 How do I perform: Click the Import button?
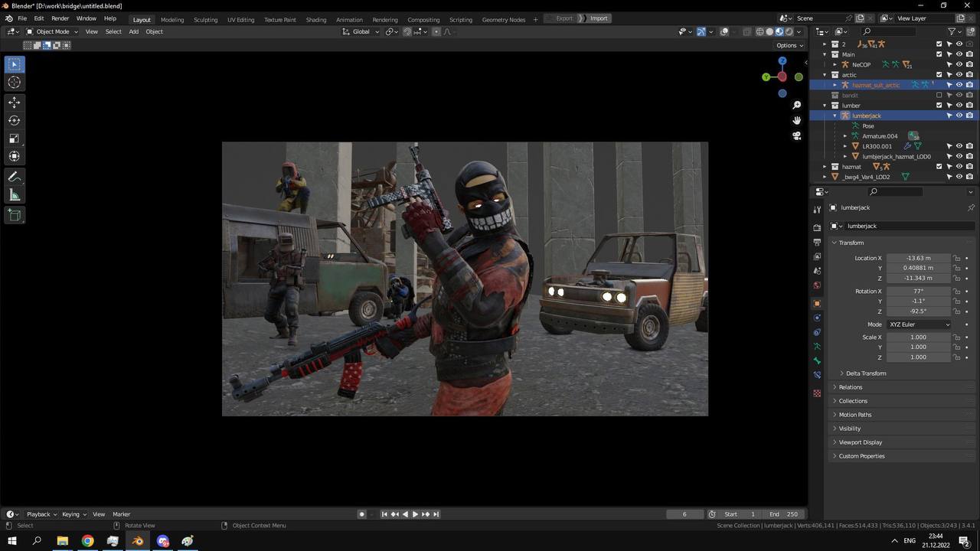(598, 18)
